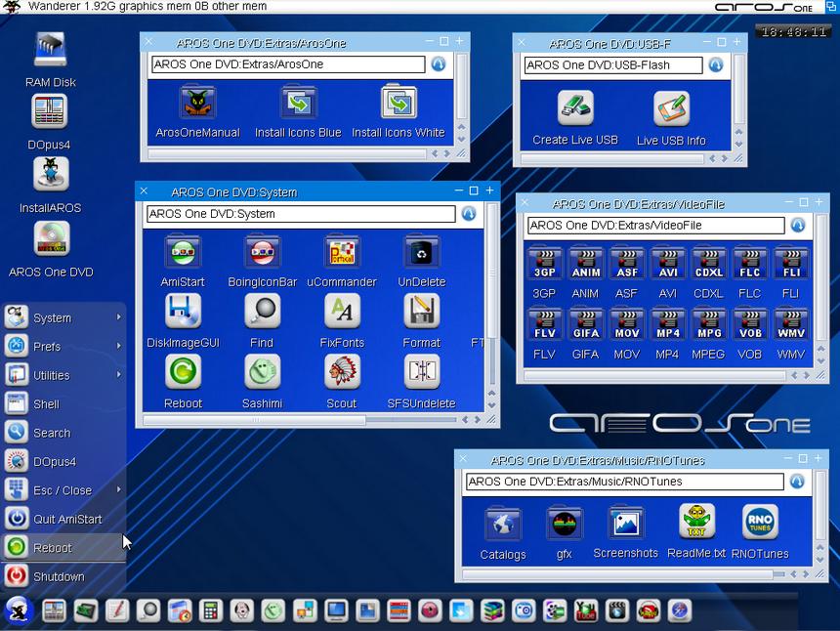
Task: Open the InstallAROS desktop icon
Action: coord(51,174)
